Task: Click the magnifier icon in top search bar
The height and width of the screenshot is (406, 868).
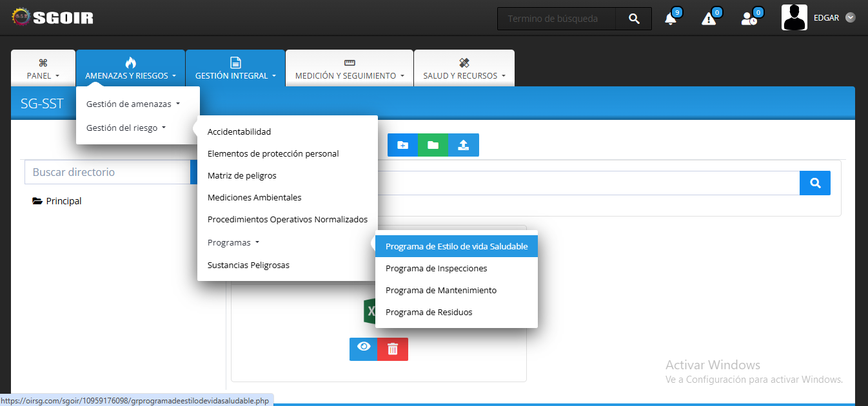Action: 634,19
